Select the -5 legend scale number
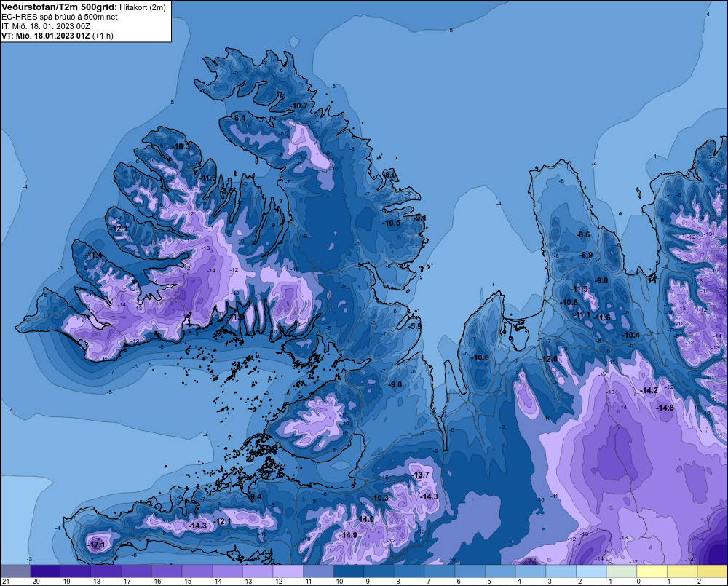728x586 pixels. coord(488,582)
